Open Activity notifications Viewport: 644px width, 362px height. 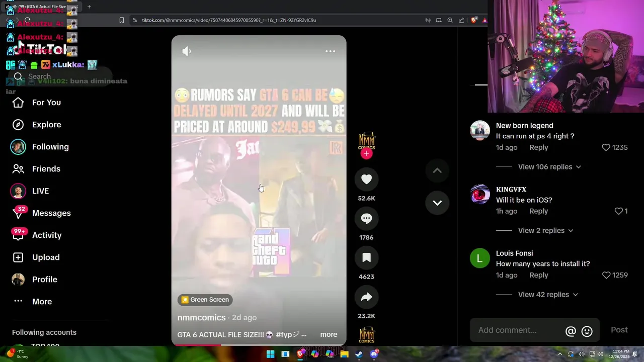tap(47, 235)
